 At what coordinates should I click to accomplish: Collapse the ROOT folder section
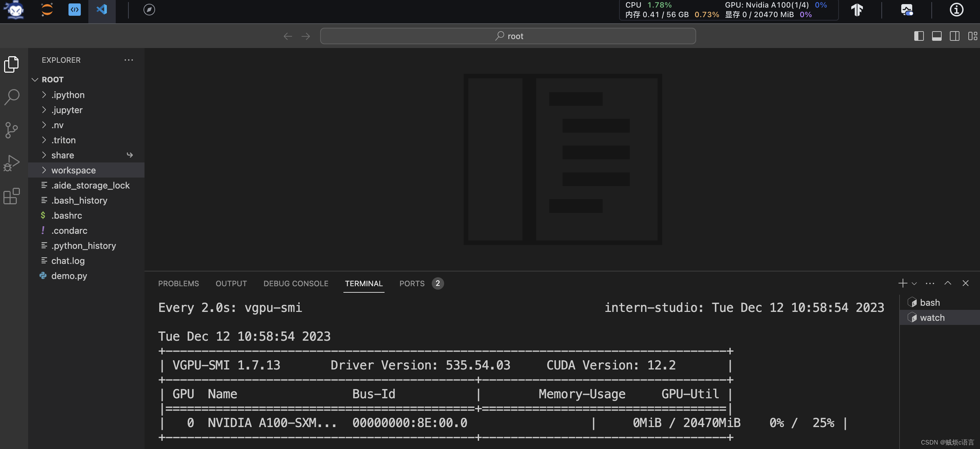click(x=35, y=80)
